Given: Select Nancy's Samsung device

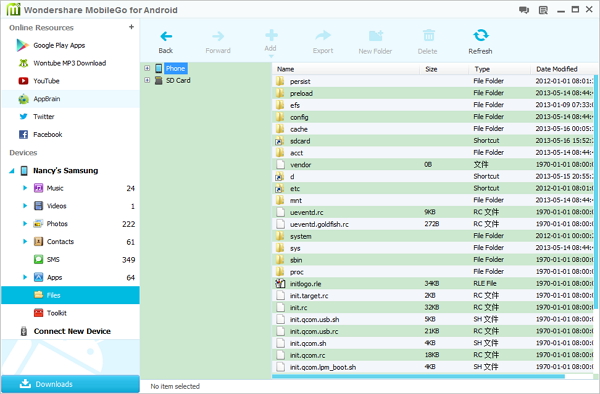Looking at the screenshot, I should [65, 171].
